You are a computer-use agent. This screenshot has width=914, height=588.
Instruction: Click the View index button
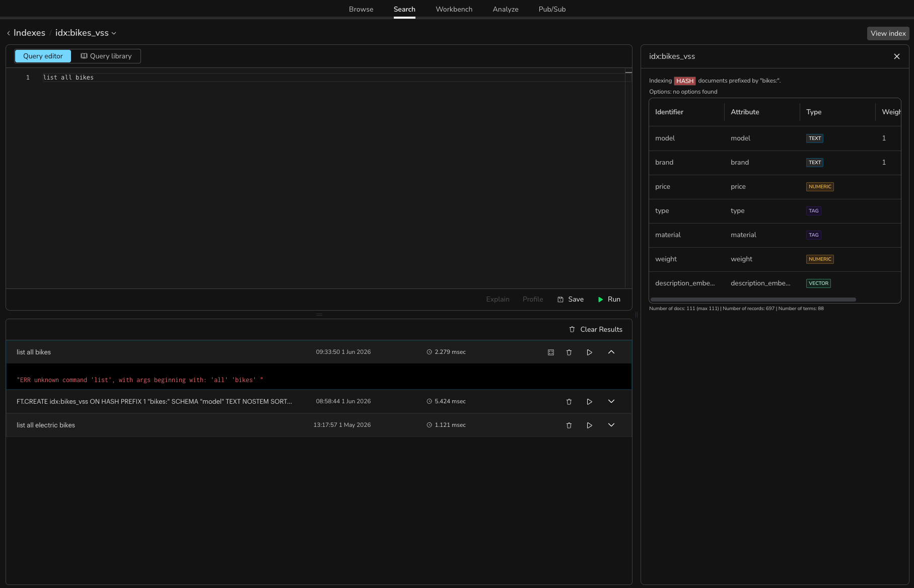tap(888, 33)
